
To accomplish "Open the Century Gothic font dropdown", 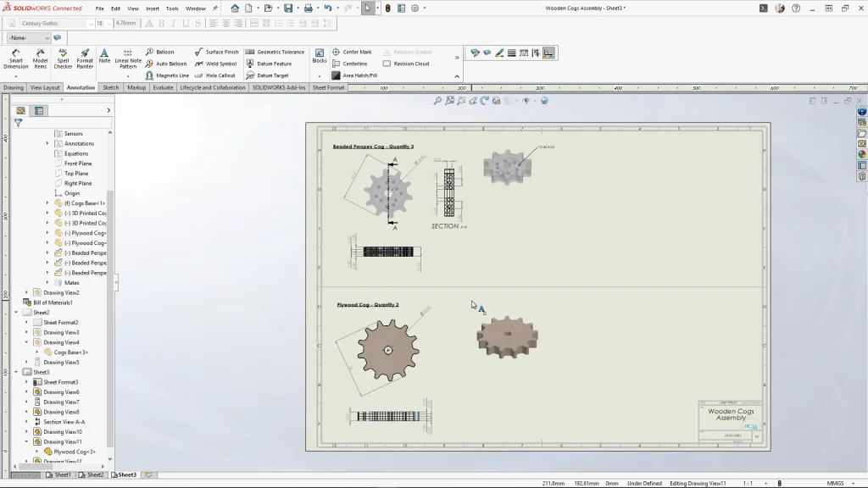I will click(91, 24).
